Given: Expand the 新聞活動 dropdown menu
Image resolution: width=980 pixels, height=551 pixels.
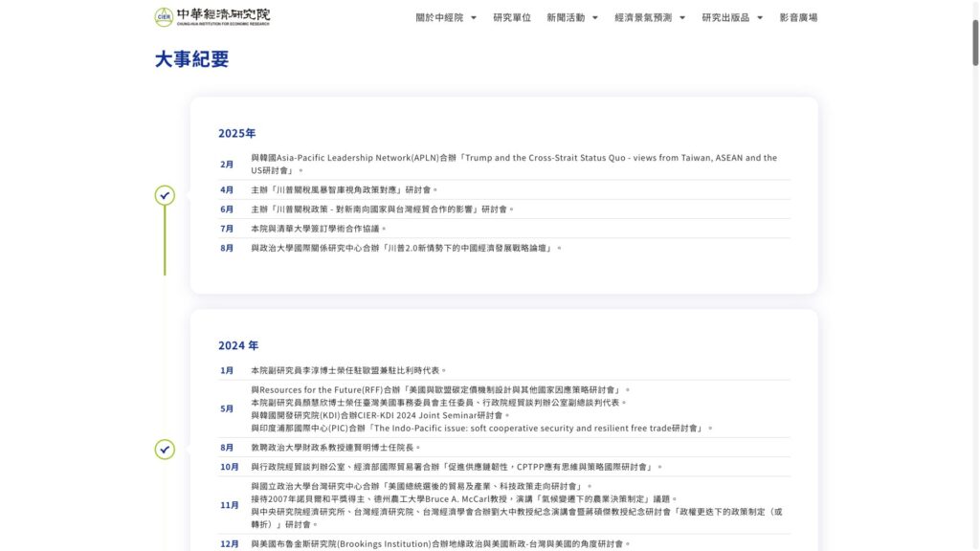Looking at the screenshot, I should click(x=572, y=17).
